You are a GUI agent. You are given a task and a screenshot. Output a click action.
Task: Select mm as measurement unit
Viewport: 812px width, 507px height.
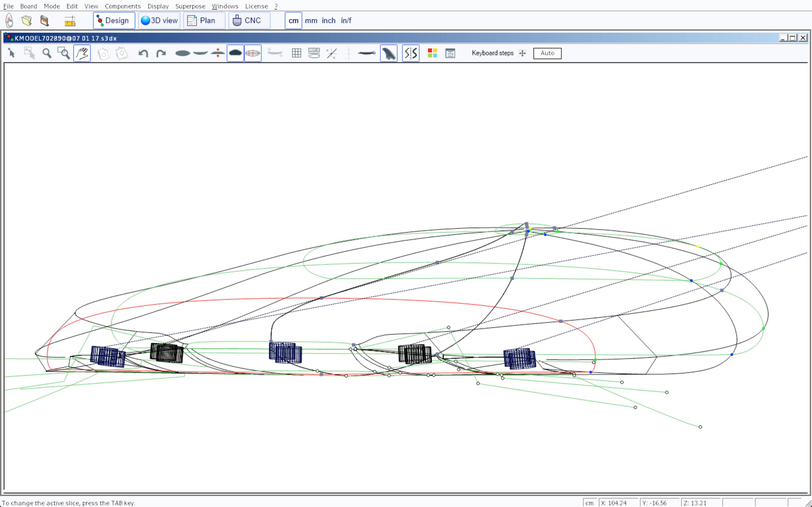click(x=311, y=21)
